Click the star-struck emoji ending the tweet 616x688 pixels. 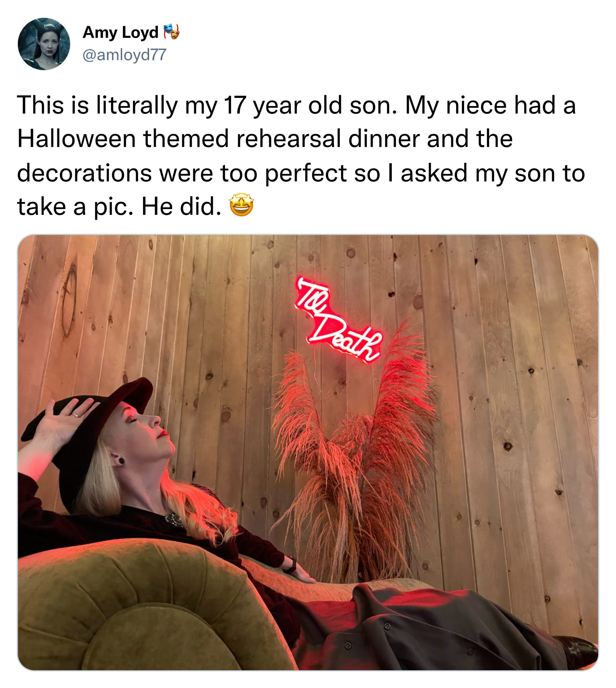pos(241,205)
